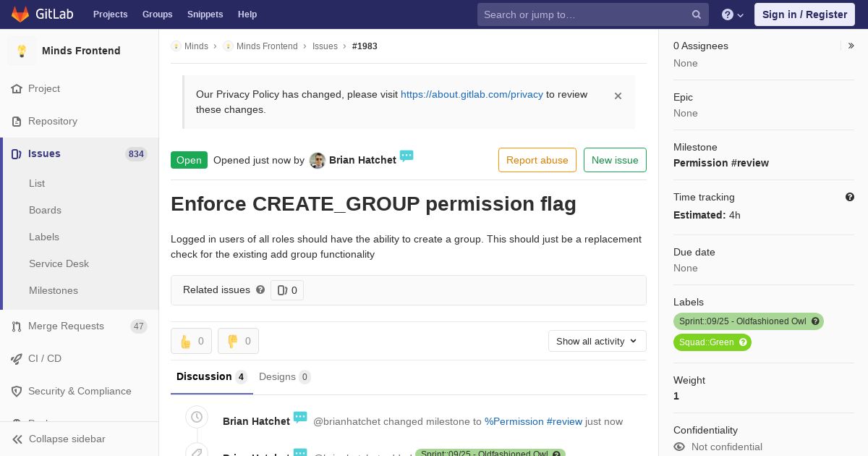Click the clock icon in activity timeline

click(x=197, y=417)
